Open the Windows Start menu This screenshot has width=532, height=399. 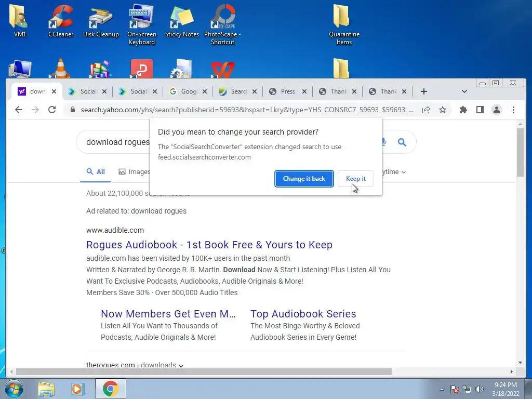tap(14, 389)
